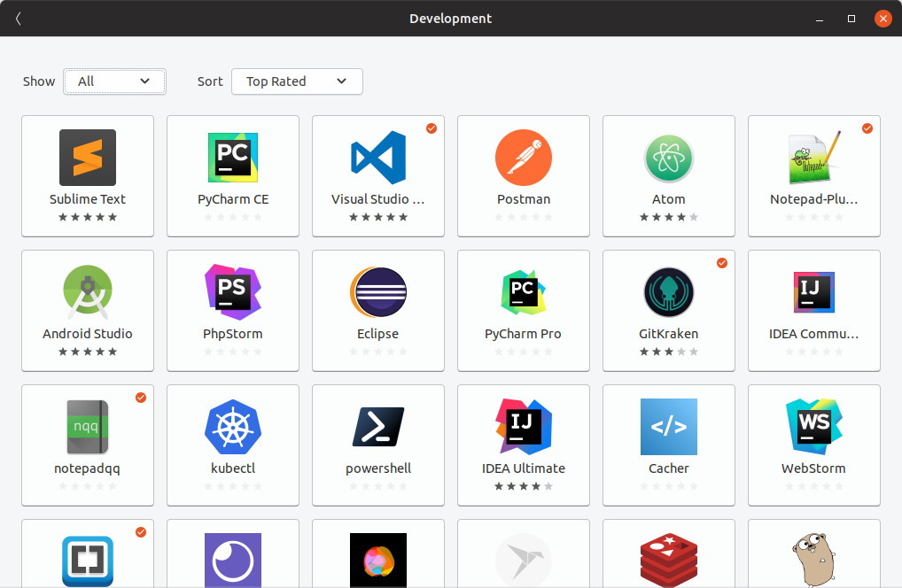Select the WebStorm app icon

813,427
